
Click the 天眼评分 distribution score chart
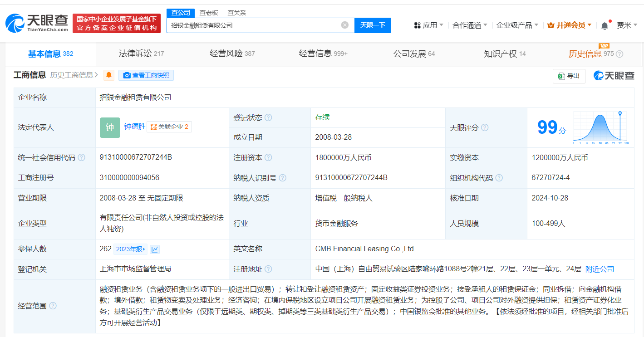pos(600,127)
